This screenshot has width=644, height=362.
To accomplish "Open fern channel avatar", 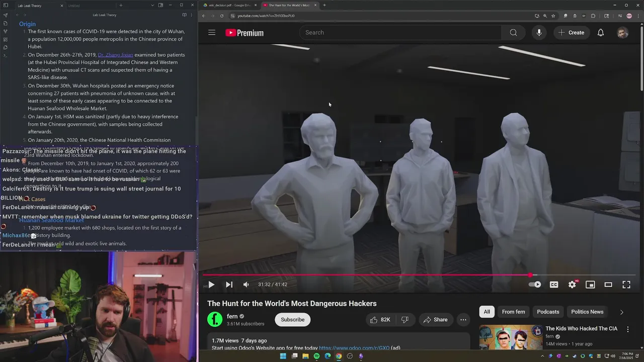I will pos(215,319).
